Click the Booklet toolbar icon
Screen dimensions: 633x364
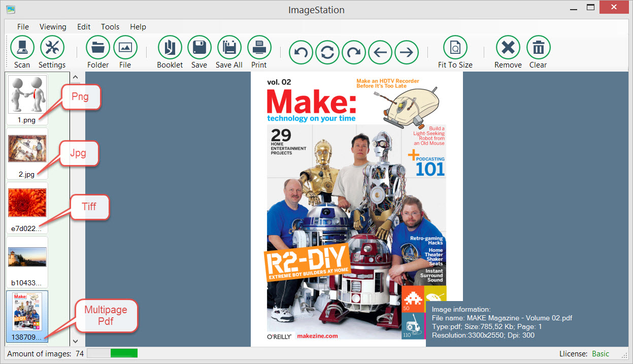(170, 48)
